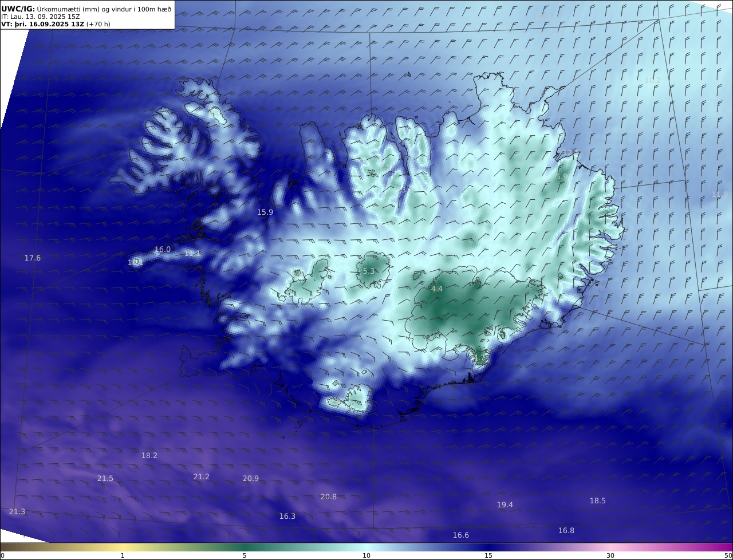The image size is (733, 560).
Task: Click the 16.8 value label
Action: click(x=566, y=530)
